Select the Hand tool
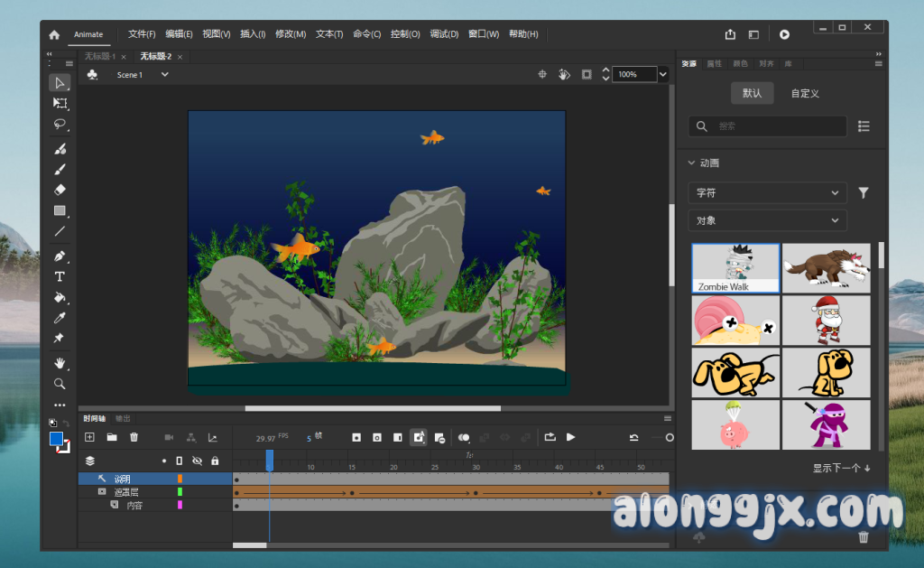 60,363
